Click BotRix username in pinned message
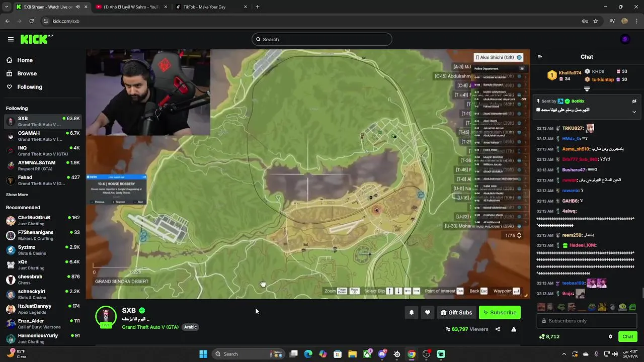The height and width of the screenshot is (362, 644). 578,101
